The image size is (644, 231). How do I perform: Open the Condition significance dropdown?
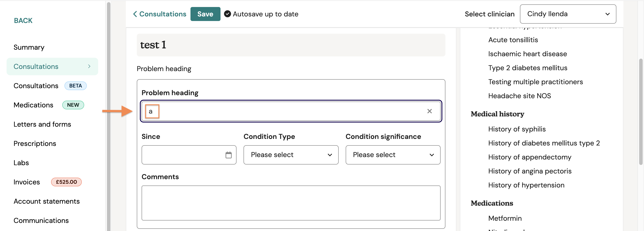pyautogui.click(x=393, y=155)
